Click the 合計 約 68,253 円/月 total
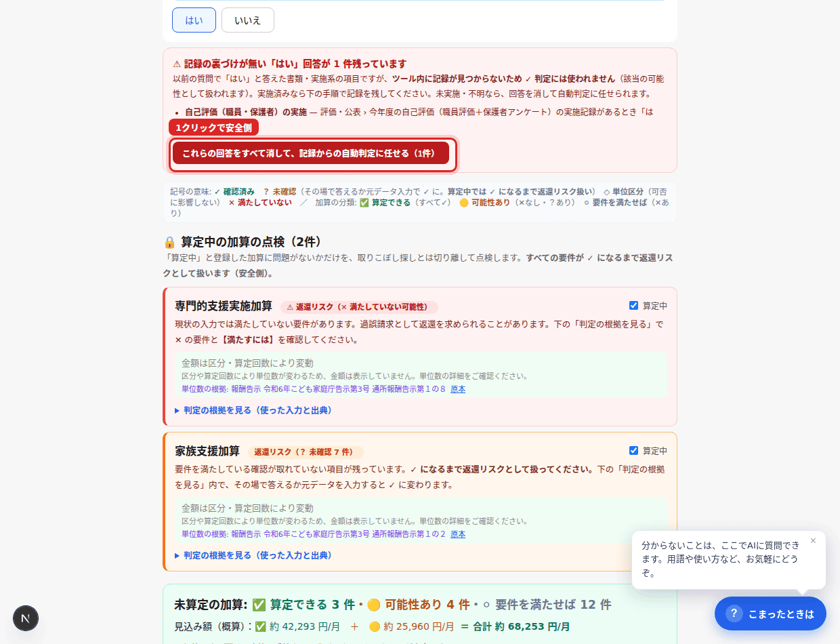 pyautogui.click(x=522, y=626)
